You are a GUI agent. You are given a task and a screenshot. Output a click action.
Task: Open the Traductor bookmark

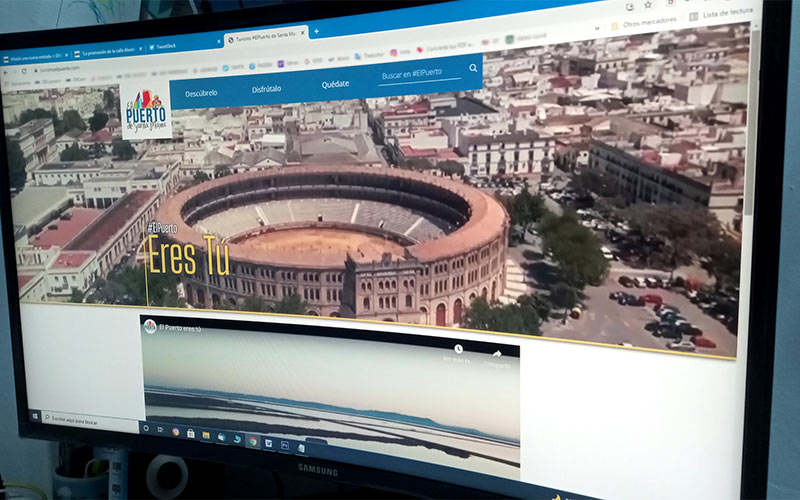tap(369, 55)
